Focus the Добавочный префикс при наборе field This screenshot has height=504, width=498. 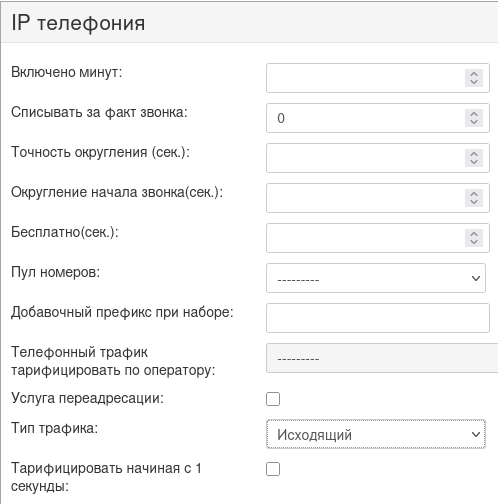378,318
